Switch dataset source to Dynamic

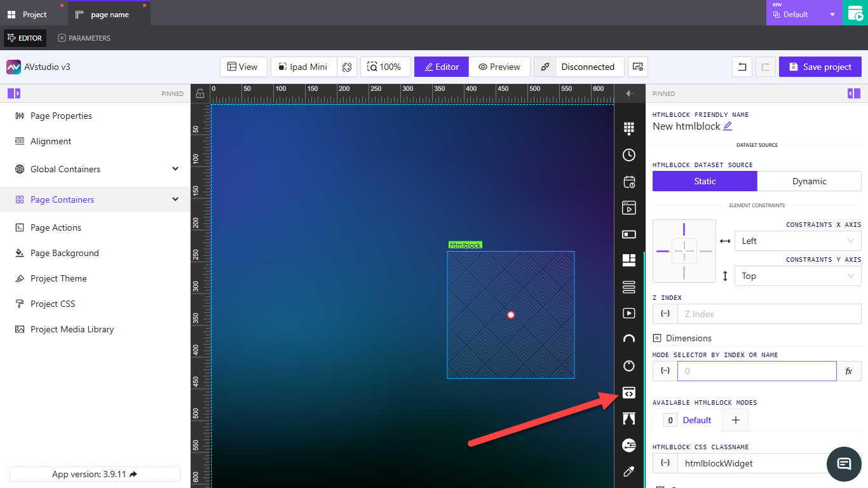809,181
